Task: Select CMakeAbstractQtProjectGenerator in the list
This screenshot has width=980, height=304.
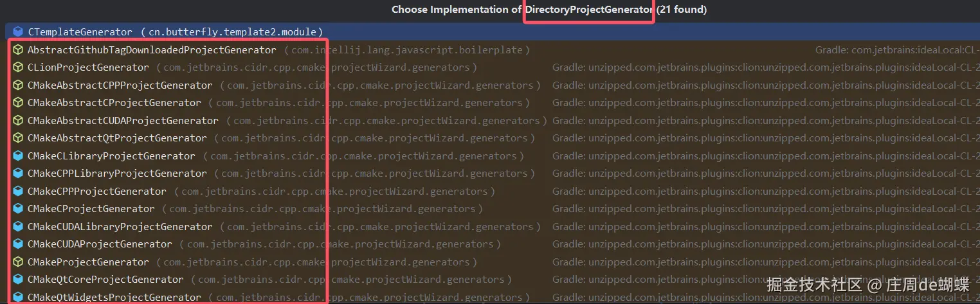Action: (117, 138)
